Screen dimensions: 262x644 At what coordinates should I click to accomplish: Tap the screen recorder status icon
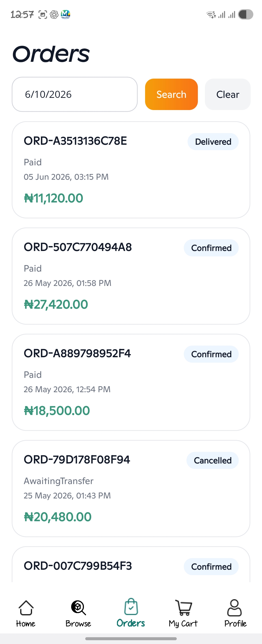(x=43, y=14)
